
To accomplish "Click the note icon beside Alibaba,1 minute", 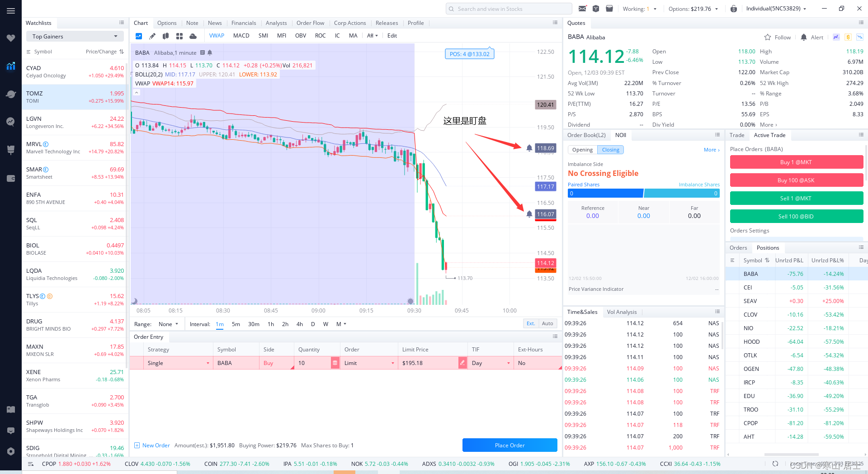I will 203,53.
